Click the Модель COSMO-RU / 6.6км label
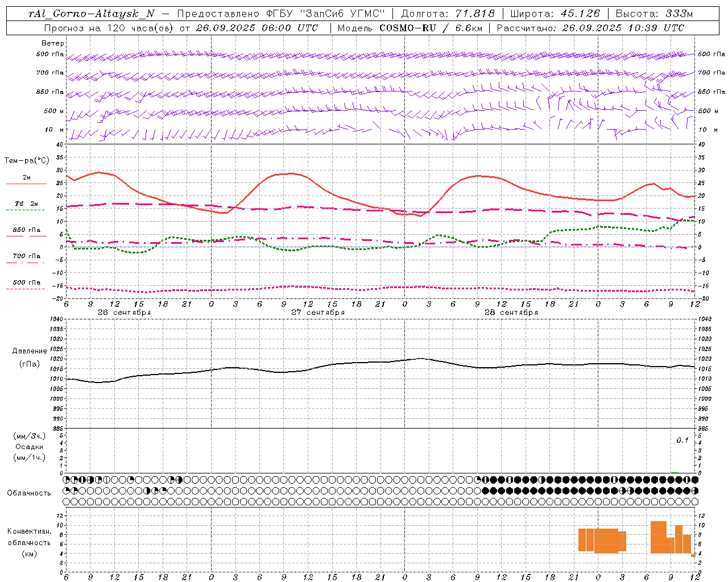 click(409, 28)
